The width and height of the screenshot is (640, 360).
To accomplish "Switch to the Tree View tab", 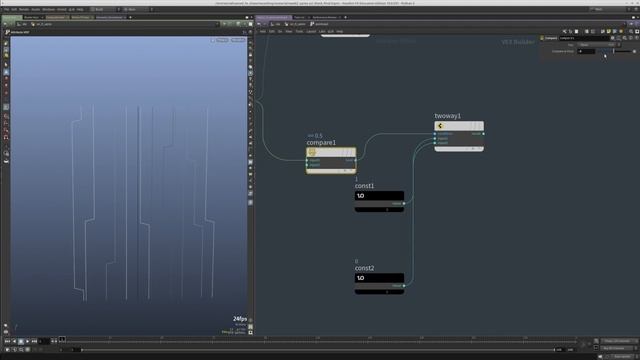I will (x=299, y=17).
